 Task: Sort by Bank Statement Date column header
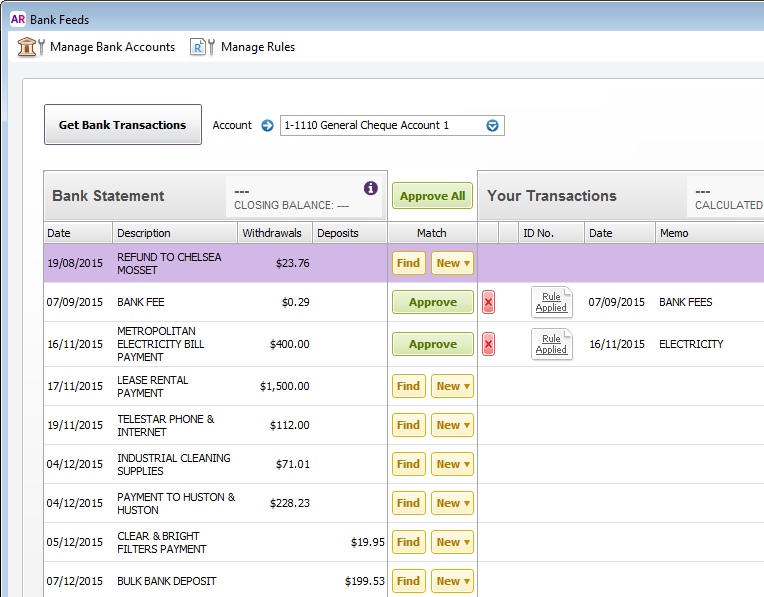pyautogui.click(x=78, y=233)
